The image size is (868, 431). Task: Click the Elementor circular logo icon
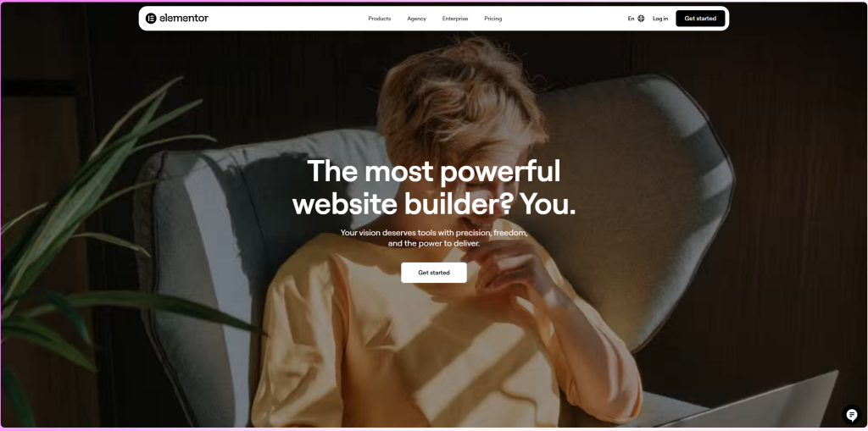(151, 19)
